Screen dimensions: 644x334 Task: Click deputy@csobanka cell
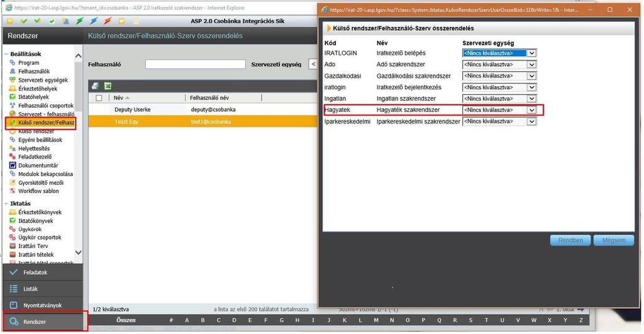click(x=213, y=109)
